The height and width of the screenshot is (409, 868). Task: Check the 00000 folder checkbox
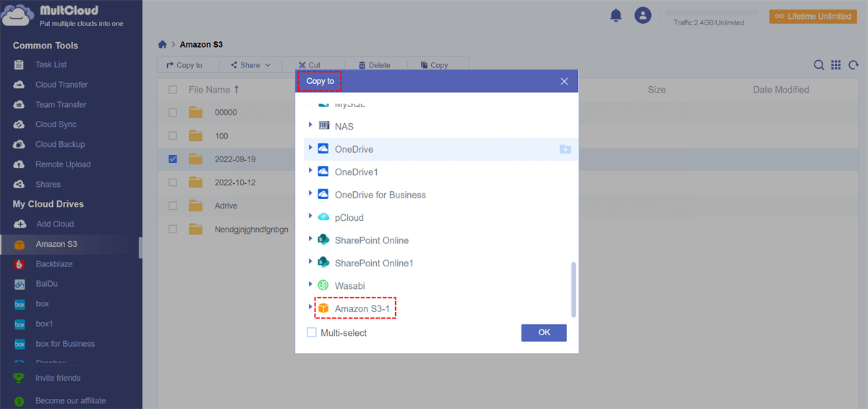172,112
